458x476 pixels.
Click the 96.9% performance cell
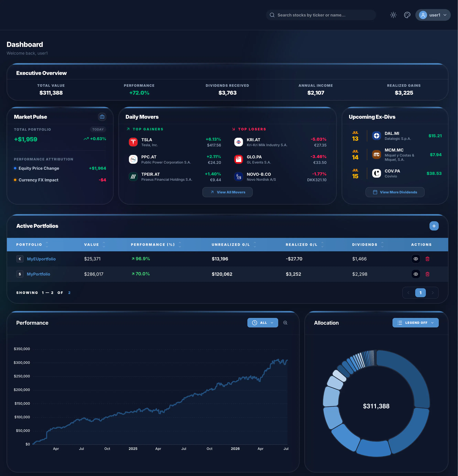[x=140, y=259]
